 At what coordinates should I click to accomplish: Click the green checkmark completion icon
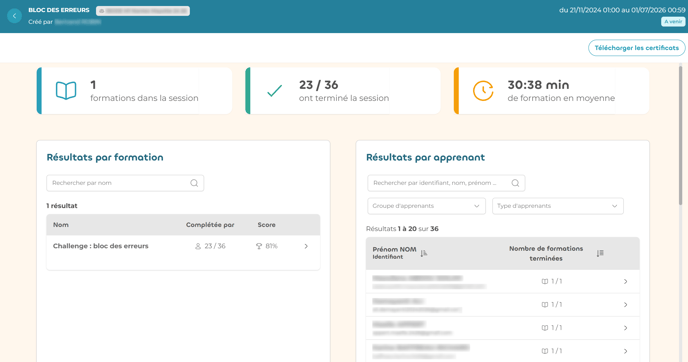pos(275,91)
